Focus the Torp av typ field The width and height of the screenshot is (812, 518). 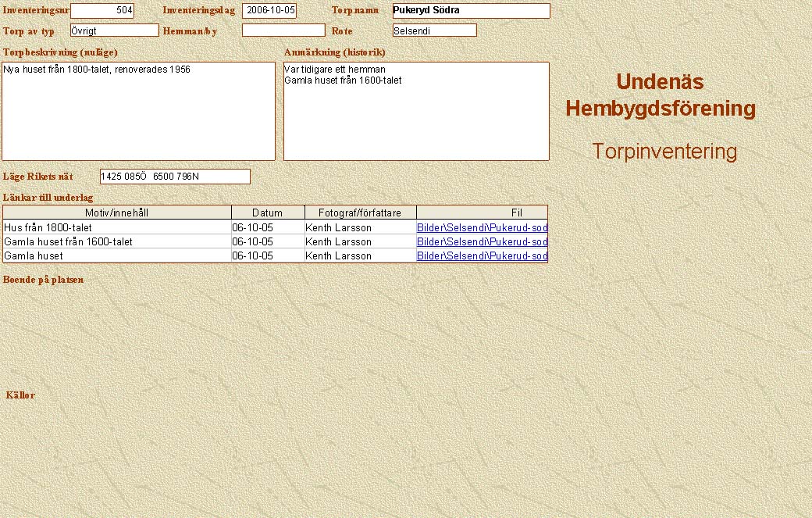[114, 30]
